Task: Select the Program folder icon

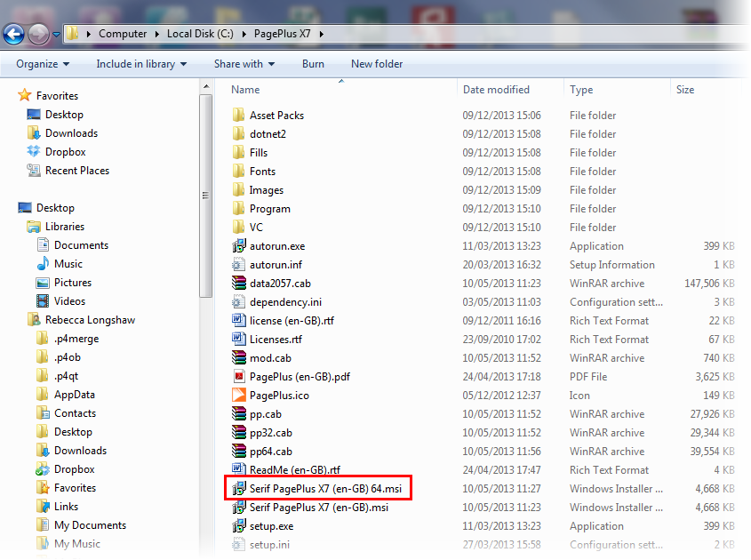Action: point(238,208)
